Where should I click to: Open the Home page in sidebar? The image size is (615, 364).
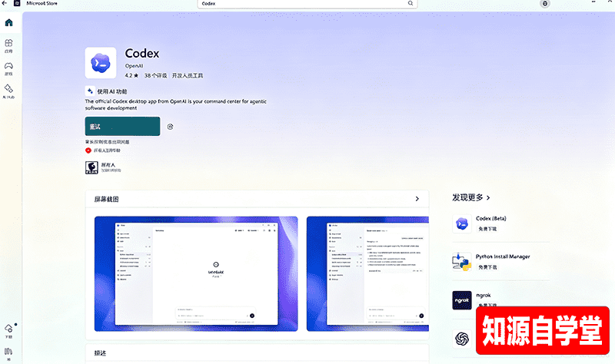(8, 22)
